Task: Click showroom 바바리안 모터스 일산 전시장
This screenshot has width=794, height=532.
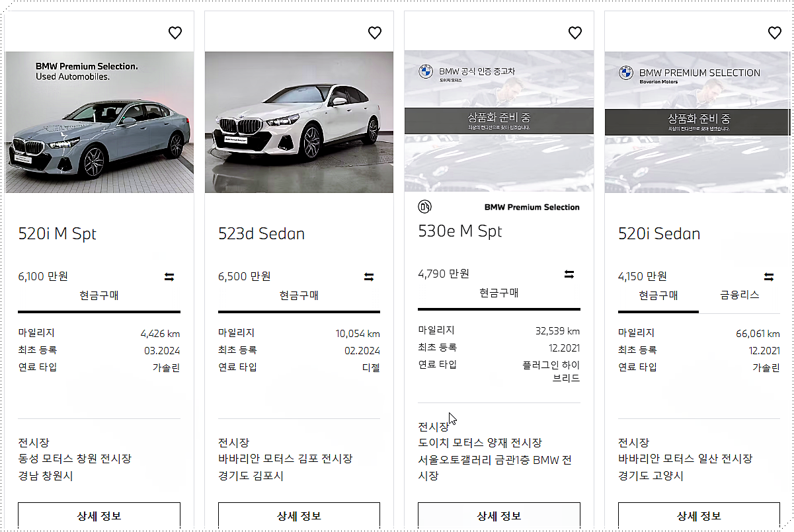Action: [685, 459]
